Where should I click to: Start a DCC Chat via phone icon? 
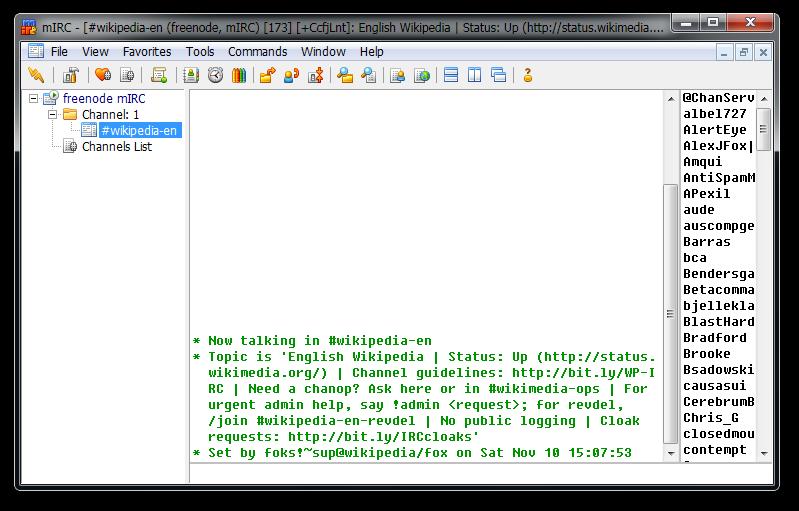point(291,75)
